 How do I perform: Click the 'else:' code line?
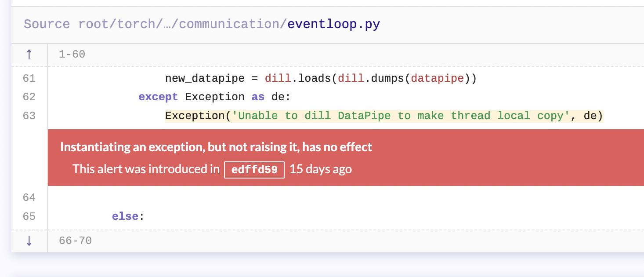[x=128, y=216]
